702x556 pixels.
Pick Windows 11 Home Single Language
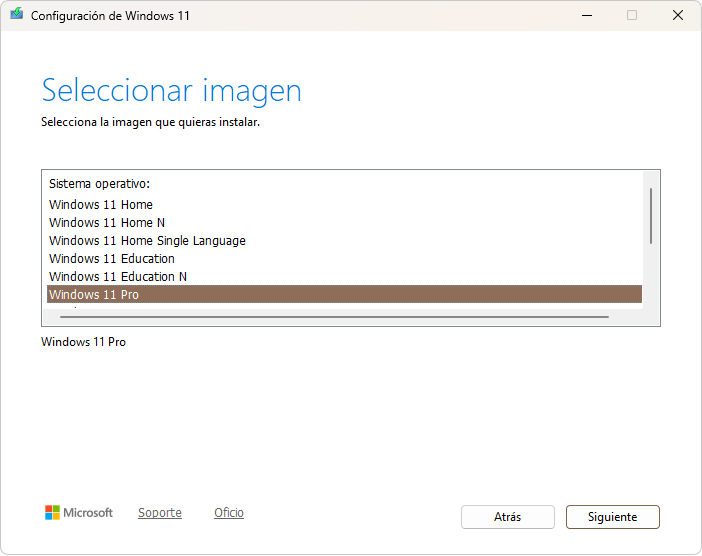click(147, 241)
